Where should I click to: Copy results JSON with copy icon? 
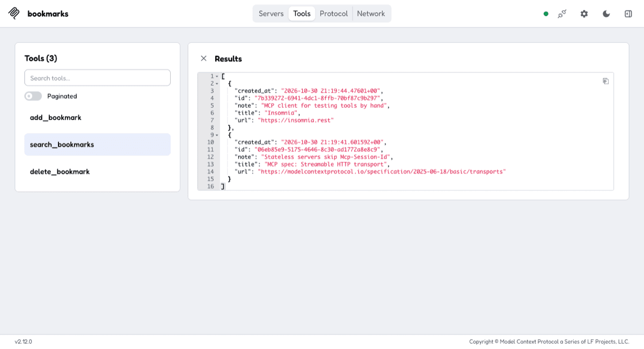[x=605, y=81]
